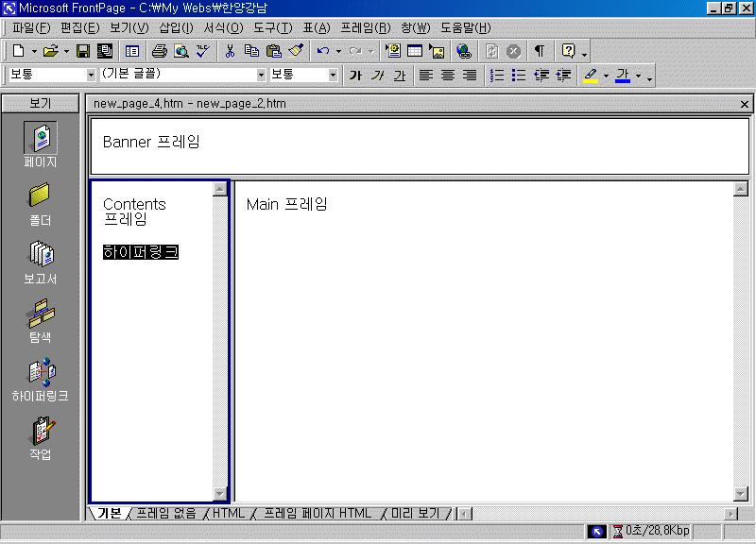Open the 하이퍼링크 view in Views bar
The image size is (756, 544).
41,380
